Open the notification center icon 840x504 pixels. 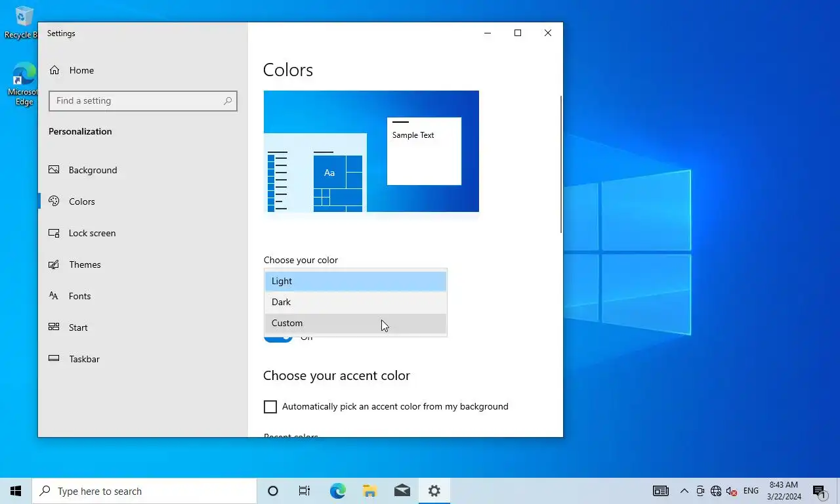point(819,491)
